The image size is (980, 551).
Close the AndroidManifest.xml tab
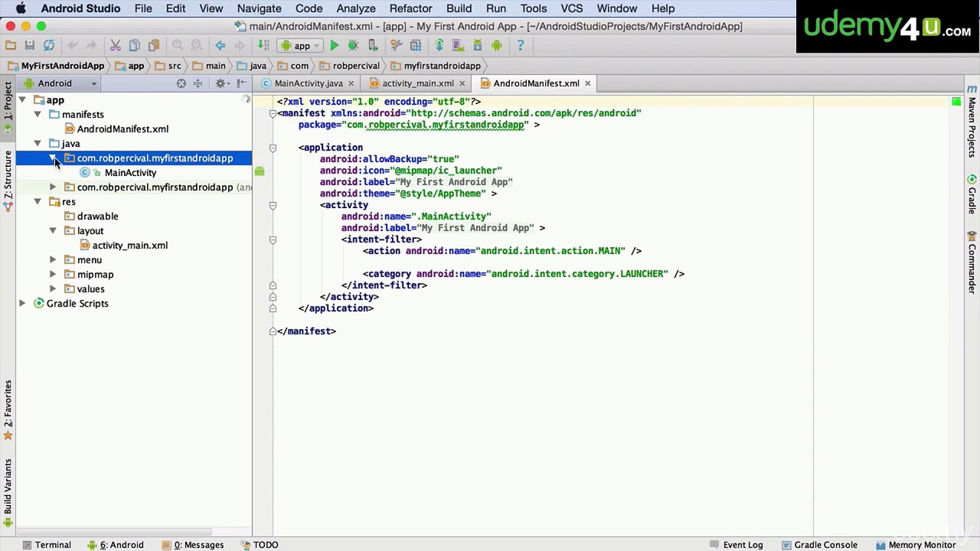587,83
